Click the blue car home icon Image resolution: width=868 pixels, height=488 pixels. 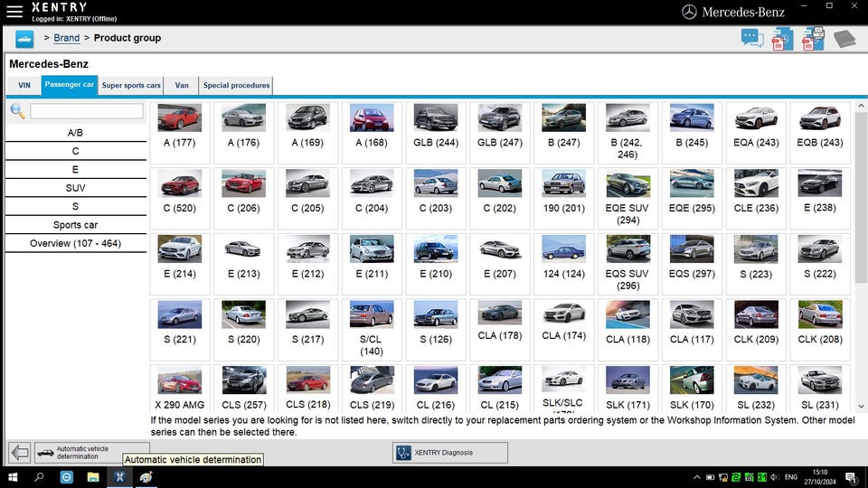pyautogui.click(x=24, y=39)
